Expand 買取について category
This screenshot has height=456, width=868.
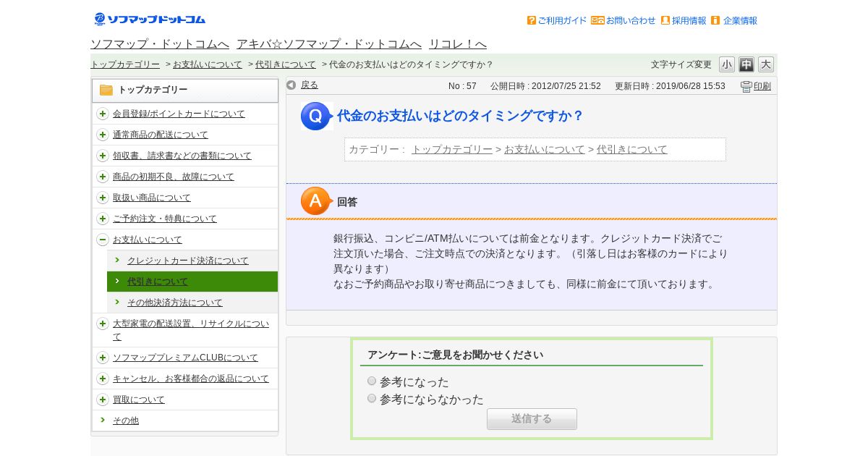(103, 400)
